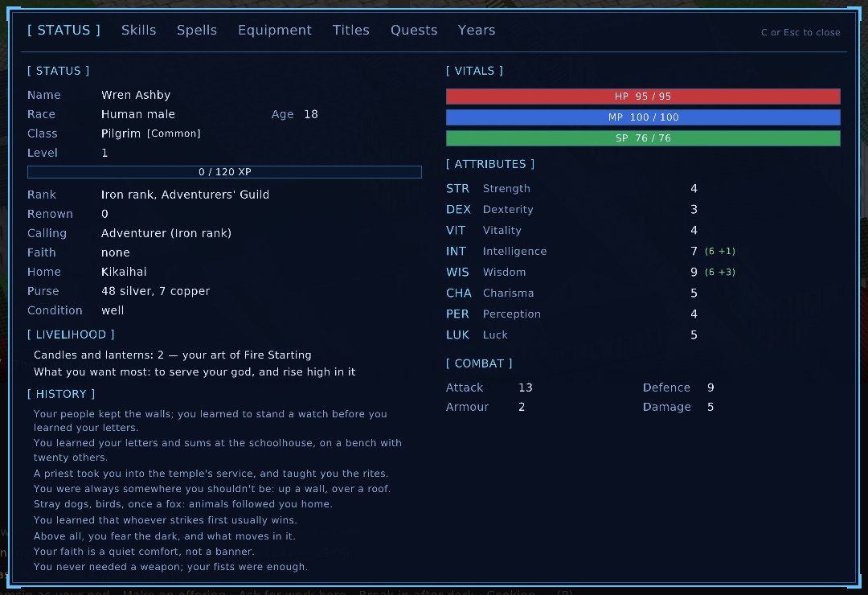Click 'whoever strikes first usually wins' line
Viewport: 868px width, 595px height.
point(165,520)
